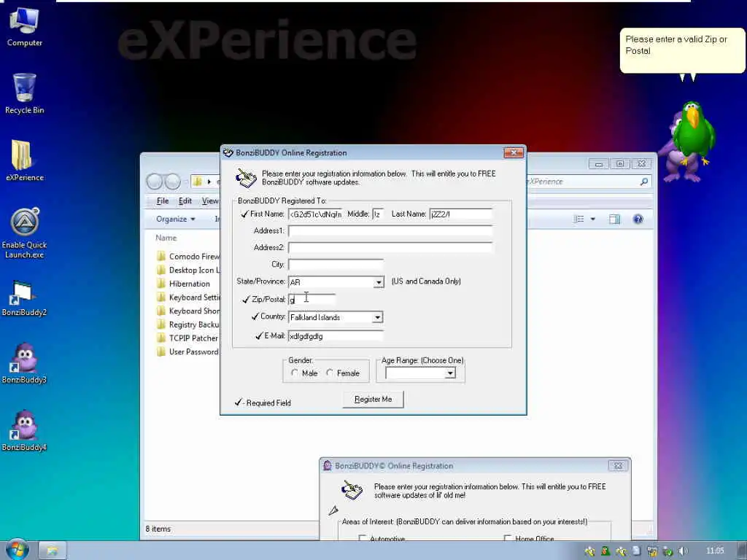Select the Enable Quick Launch.exe desktop icon
The image size is (747, 560).
click(x=24, y=233)
